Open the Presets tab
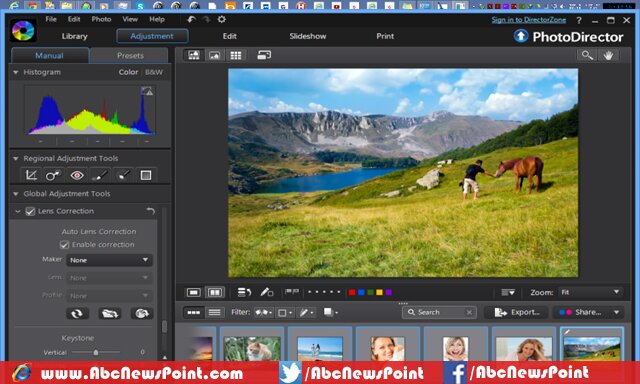 tap(130, 55)
